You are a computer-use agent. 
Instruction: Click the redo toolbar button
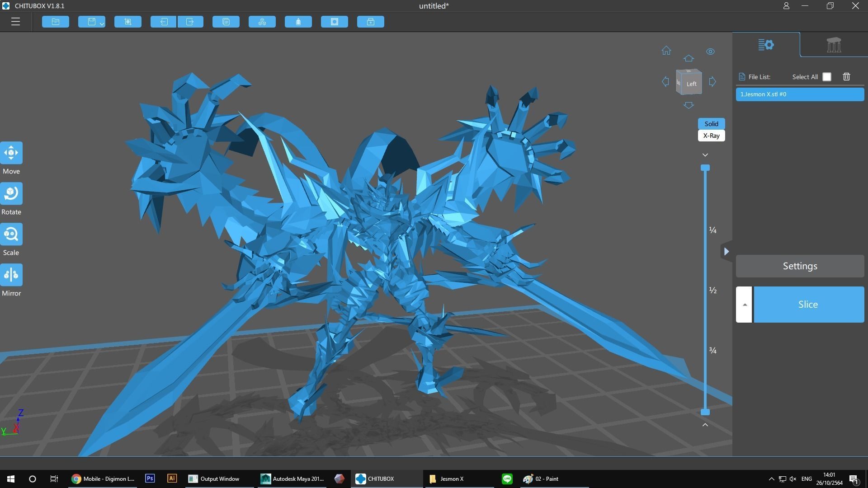tap(190, 22)
